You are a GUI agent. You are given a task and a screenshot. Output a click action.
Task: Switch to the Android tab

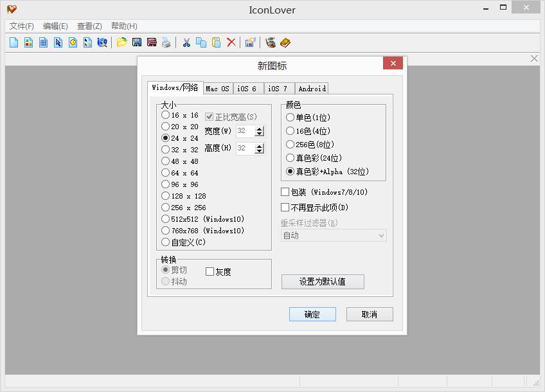pos(311,88)
